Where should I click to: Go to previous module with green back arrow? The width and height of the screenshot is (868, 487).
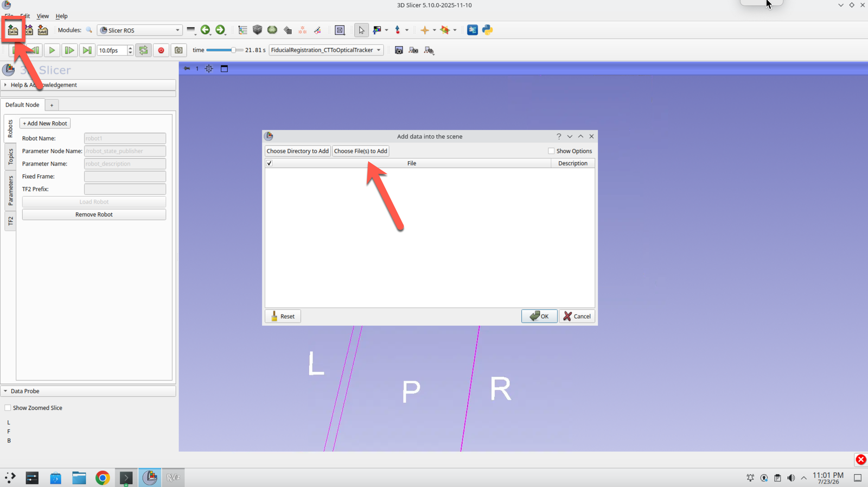pos(205,30)
